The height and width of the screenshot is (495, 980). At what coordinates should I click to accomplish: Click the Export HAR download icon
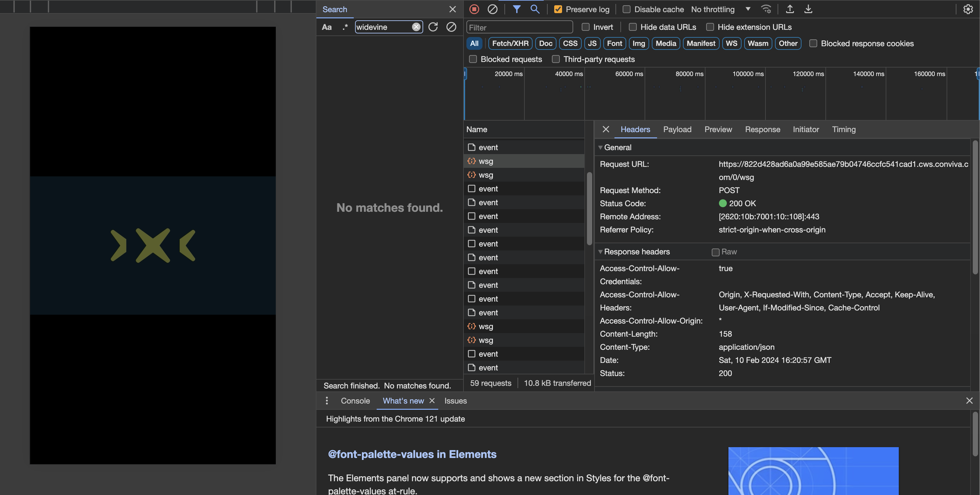click(808, 9)
